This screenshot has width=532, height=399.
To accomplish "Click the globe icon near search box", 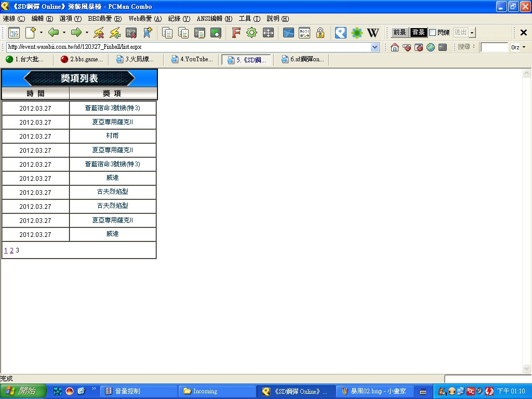I will (431, 47).
